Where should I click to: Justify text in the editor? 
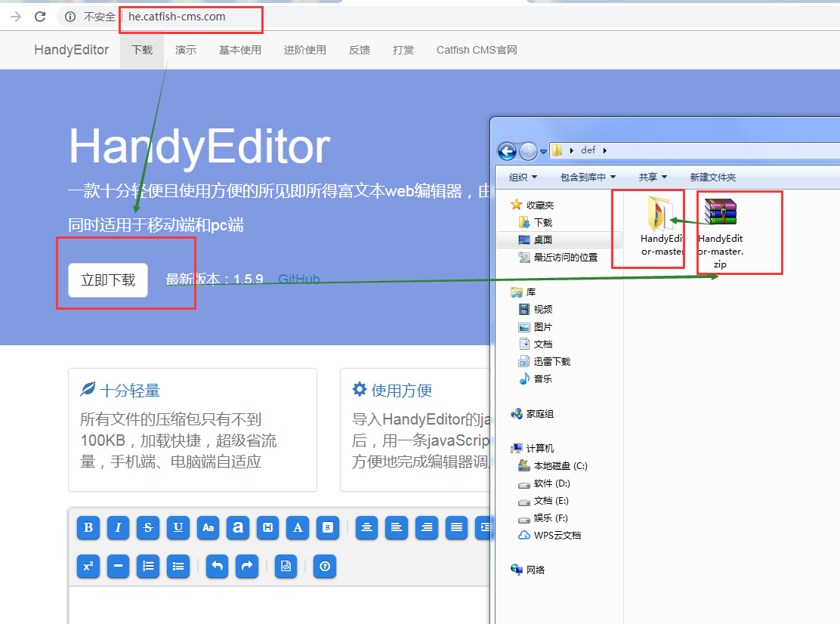[x=457, y=527]
